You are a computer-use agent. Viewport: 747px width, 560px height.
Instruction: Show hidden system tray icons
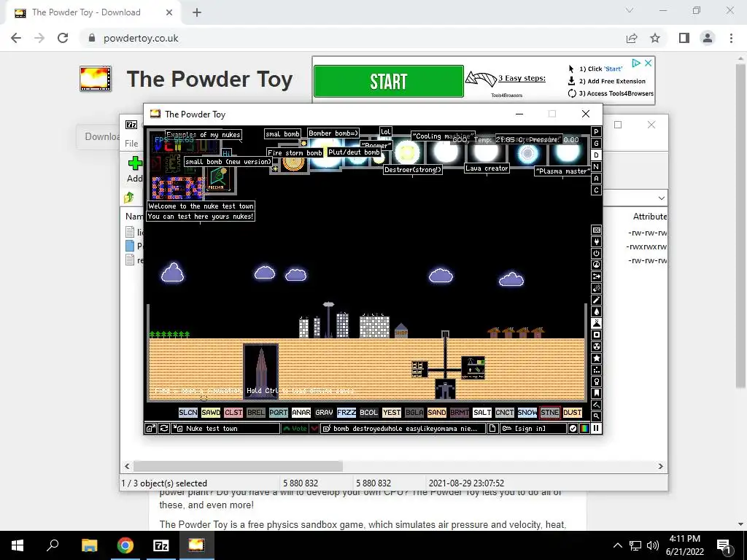[x=617, y=545]
